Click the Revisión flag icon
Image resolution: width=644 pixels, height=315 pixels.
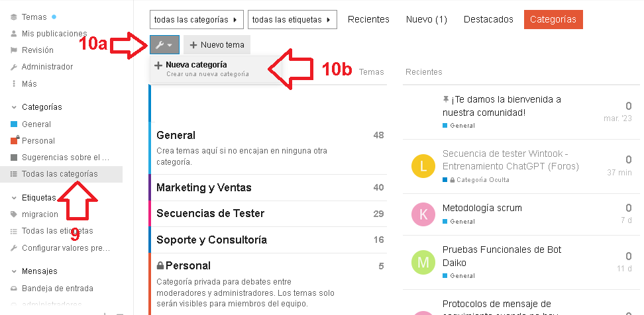point(14,50)
